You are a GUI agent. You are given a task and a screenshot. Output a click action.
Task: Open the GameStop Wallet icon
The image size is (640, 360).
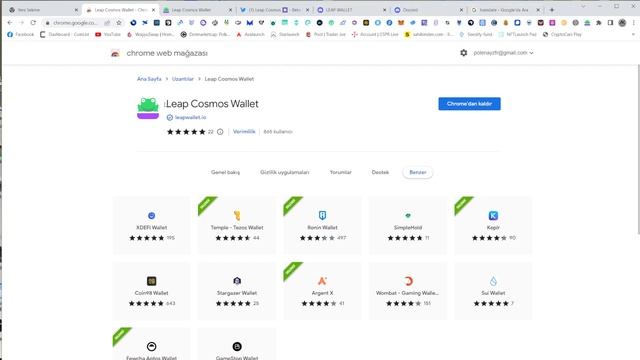coord(237,346)
